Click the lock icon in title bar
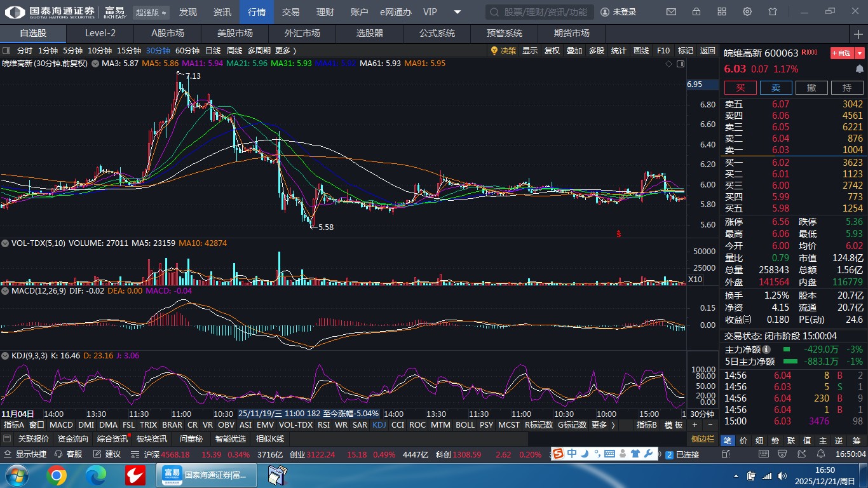Viewport: 868px width, 488px height. point(696,12)
